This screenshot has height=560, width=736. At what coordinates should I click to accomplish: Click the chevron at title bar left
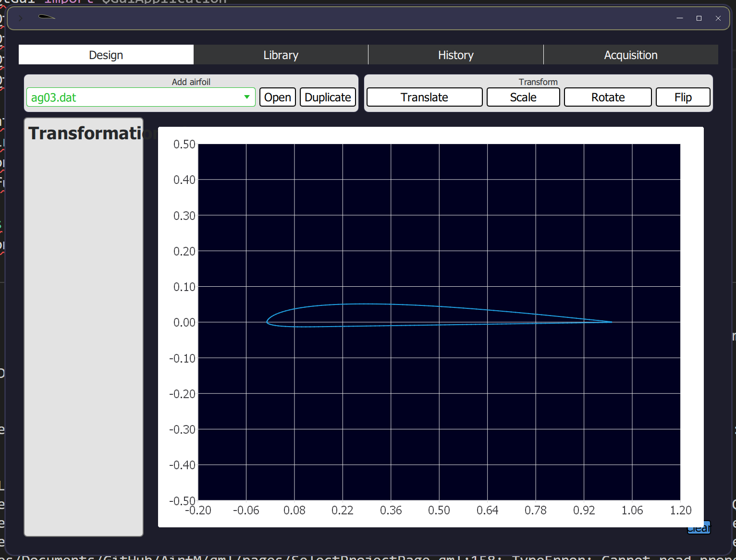21,18
